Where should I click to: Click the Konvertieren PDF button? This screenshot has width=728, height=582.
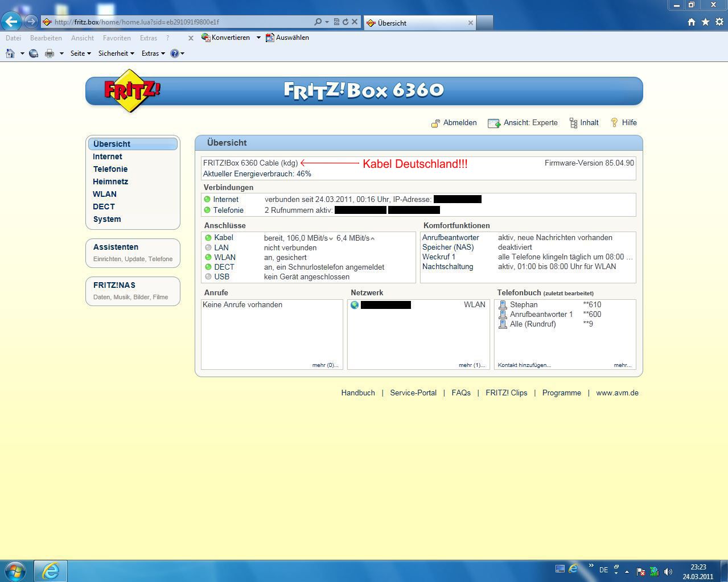225,38
